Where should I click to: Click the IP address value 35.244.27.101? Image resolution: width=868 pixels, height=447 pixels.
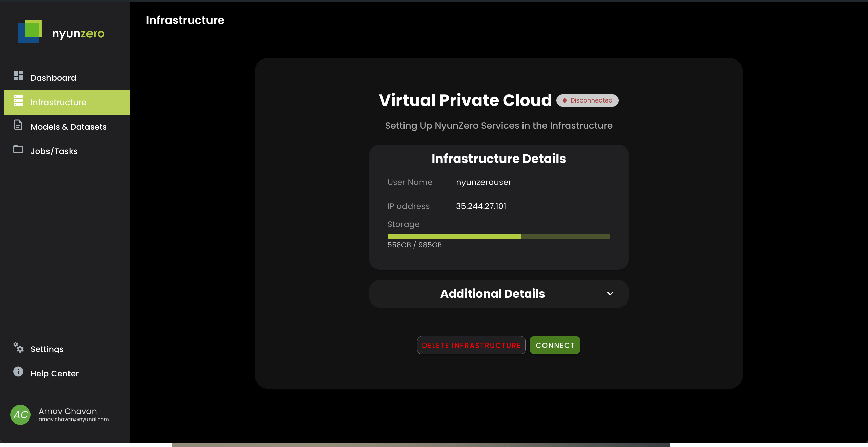[x=481, y=206]
